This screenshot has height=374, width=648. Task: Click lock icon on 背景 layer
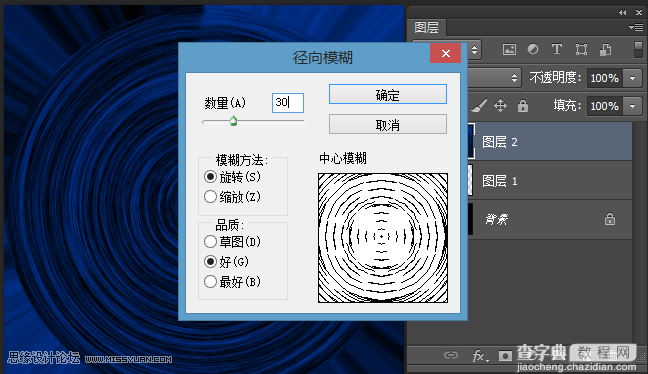(x=610, y=219)
